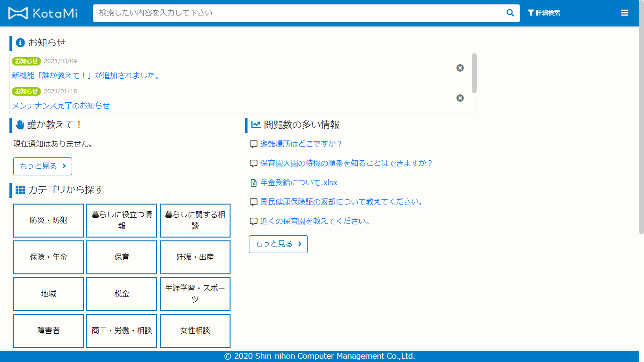Click comment icon beside 保育園入園の待機 question
The image size is (644, 362).
[254, 164]
